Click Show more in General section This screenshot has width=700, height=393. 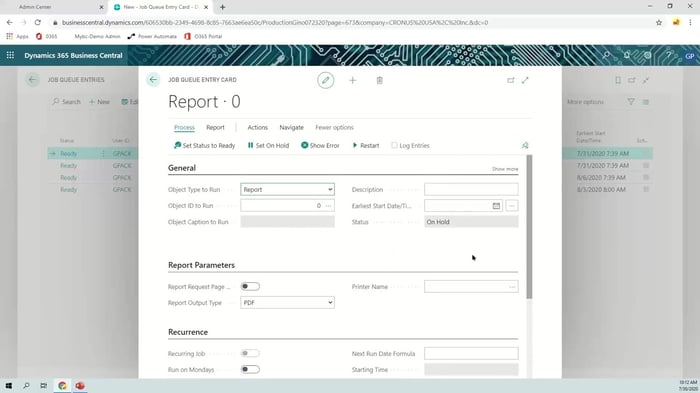(x=505, y=169)
